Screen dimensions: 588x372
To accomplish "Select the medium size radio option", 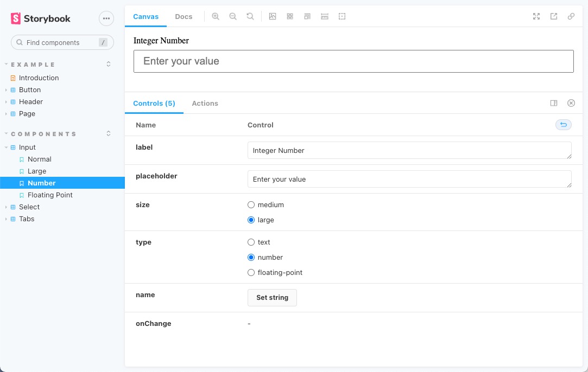I will [x=251, y=205].
